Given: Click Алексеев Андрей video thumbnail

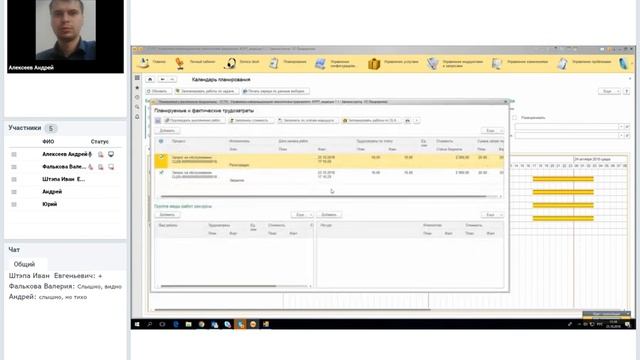Looking at the screenshot, I should coord(66,36).
